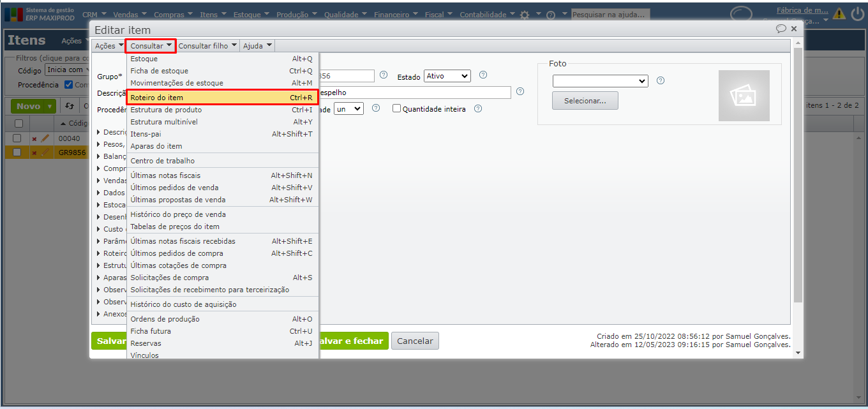
Task: Toggle the Procedência checkbox in filters
Action: (69, 84)
